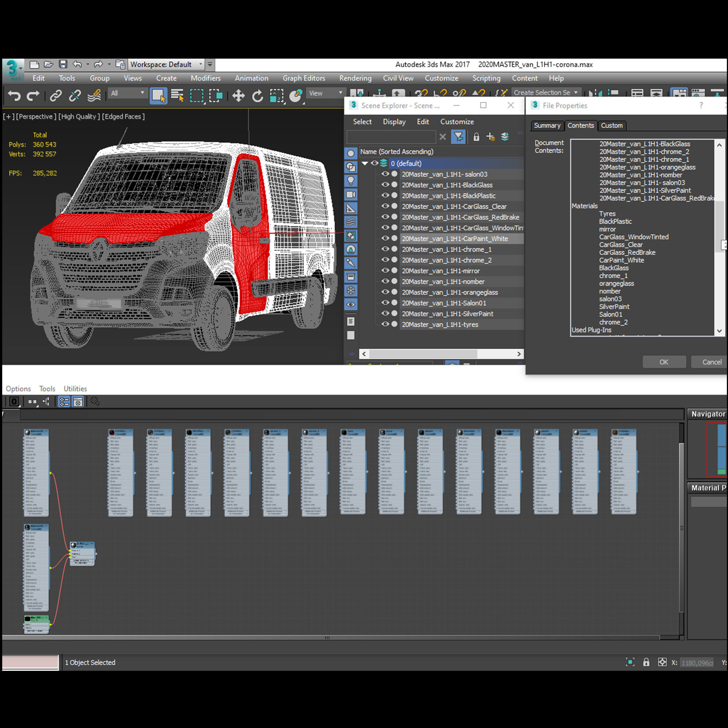728x728 pixels.
Task: Toggle Display Lights filter in Scene Explorer
Action: [351, 181]
